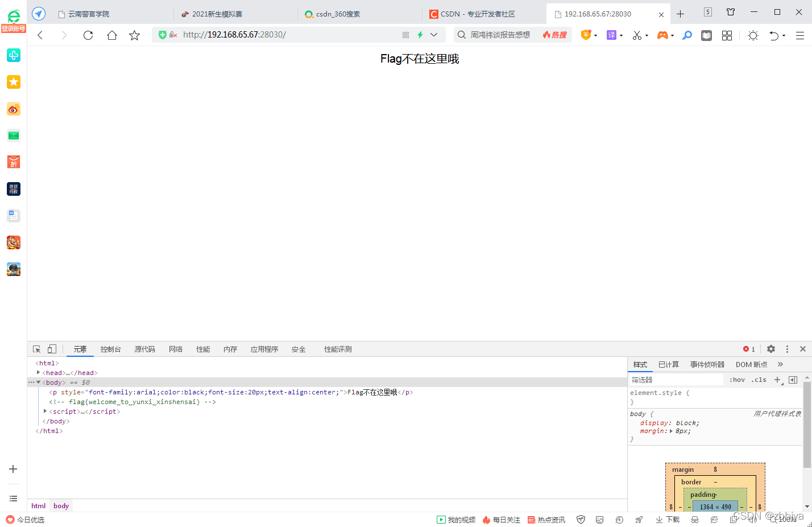Open the document sidebar icon

click(x=14, y=216)
